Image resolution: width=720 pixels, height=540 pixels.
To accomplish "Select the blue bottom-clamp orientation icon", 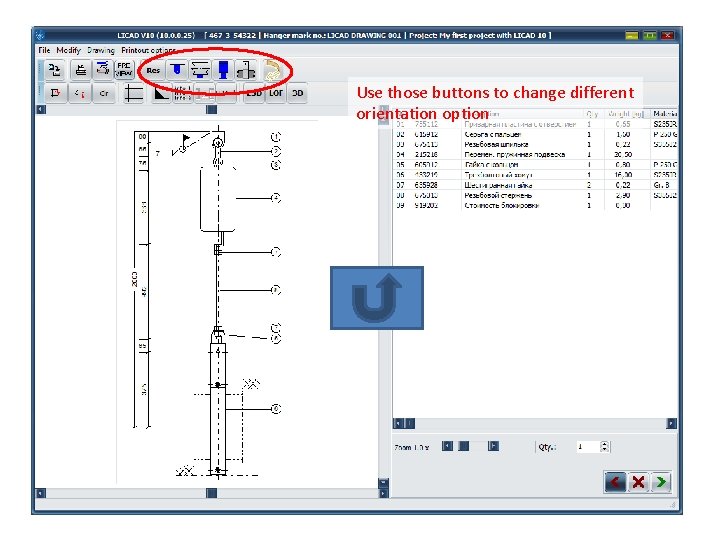I will coord(200,70).
